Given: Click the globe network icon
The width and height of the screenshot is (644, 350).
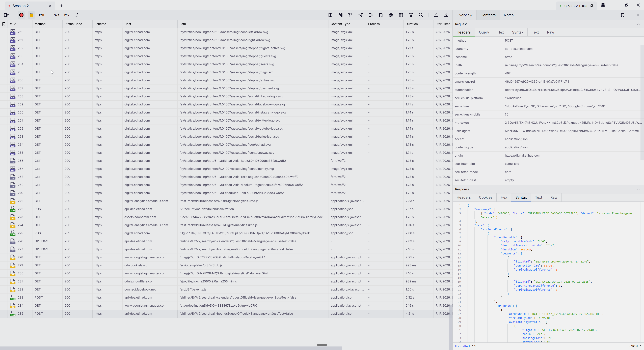Looking at the screenshot, I should click(x=391, y=15).
